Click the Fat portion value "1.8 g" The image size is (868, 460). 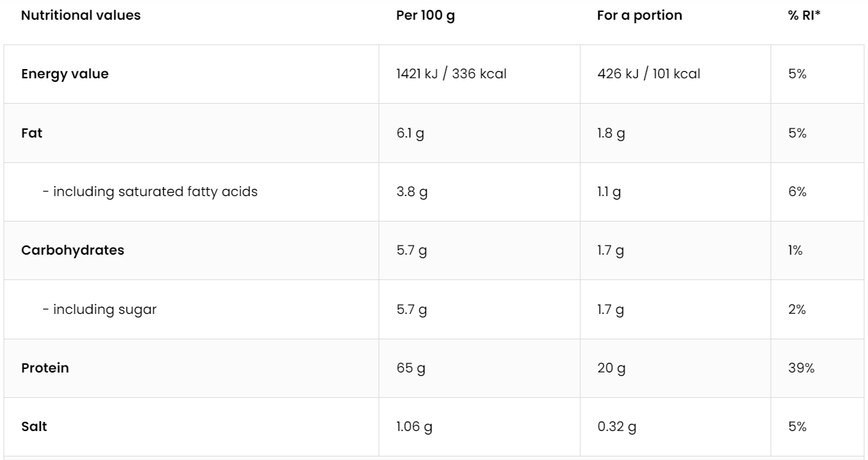pos(611,133)
